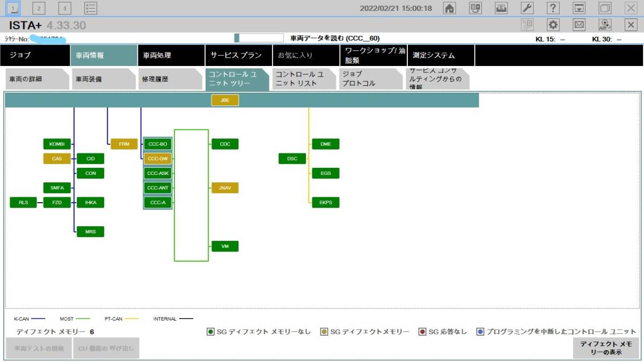Select the JBE gateway control unit
Screen dimensions: 644x362
225,100
